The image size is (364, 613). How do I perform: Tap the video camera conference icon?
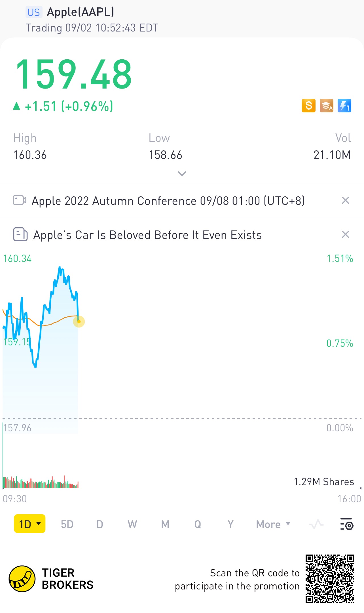point(20,200)
